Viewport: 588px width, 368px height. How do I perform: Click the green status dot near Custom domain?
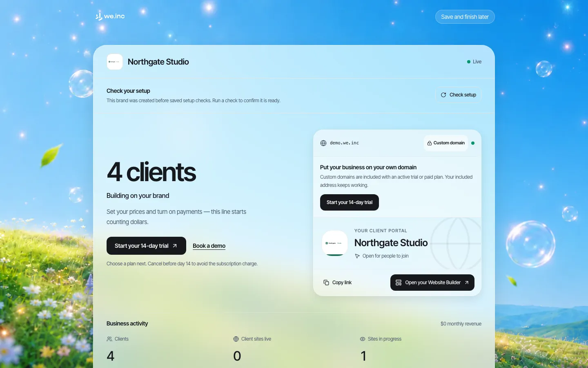[x=473, y=143]
